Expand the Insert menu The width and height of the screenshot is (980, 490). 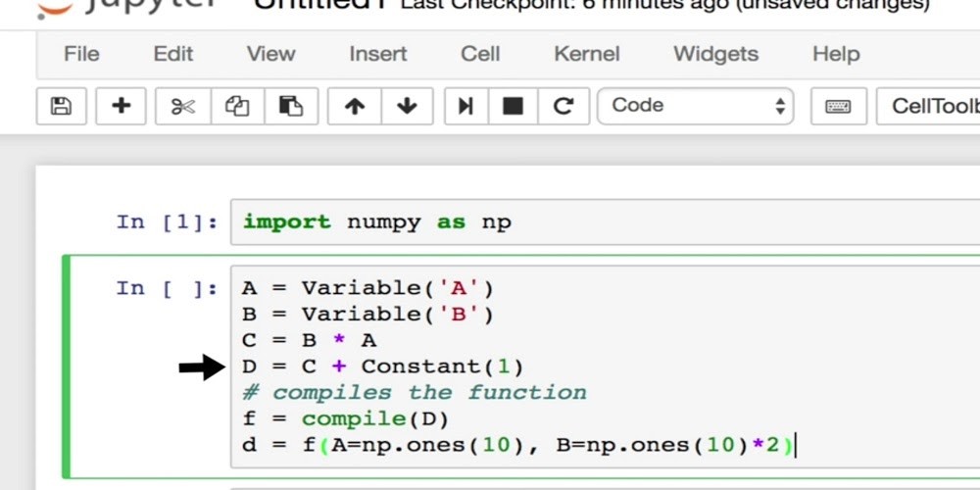click(378, 54)
